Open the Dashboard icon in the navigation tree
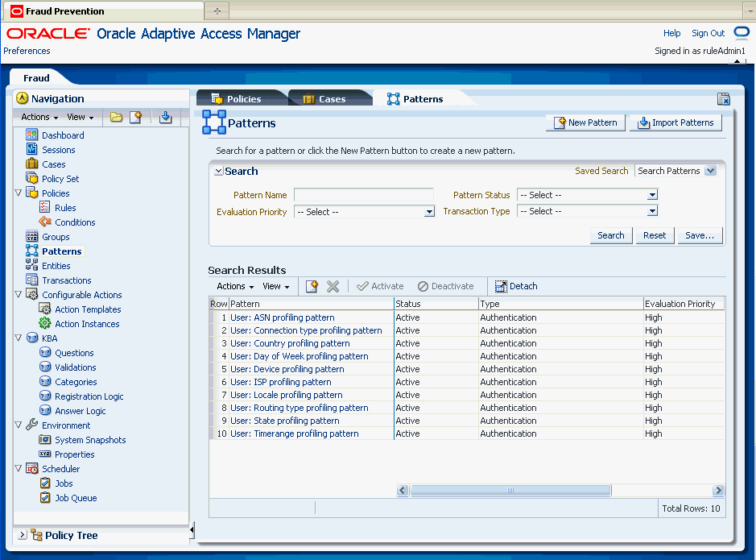 coord(32,135)
